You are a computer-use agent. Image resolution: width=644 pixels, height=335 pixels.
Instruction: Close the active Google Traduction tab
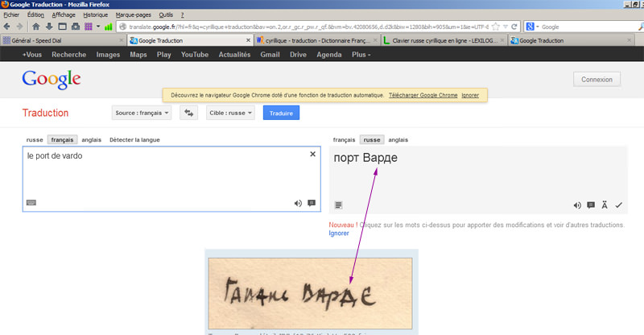click(x=248, y=40)
